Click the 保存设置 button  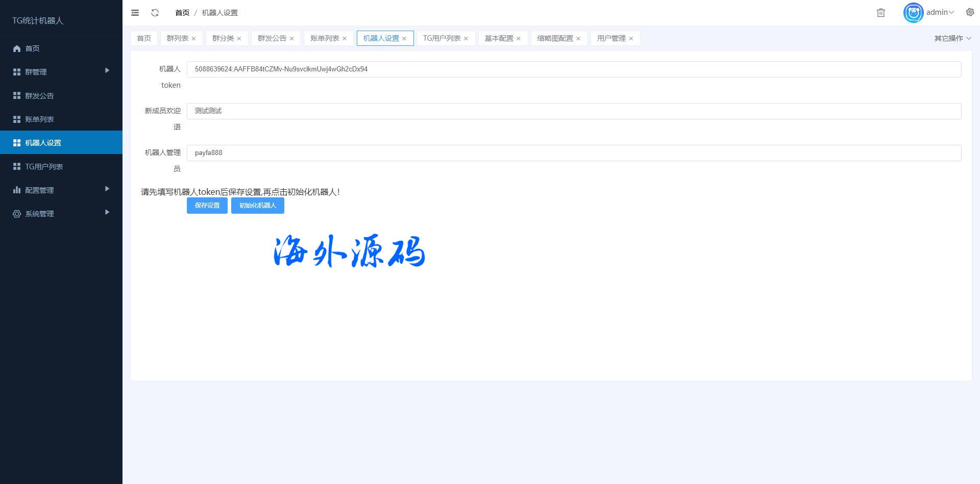(207, 206)
